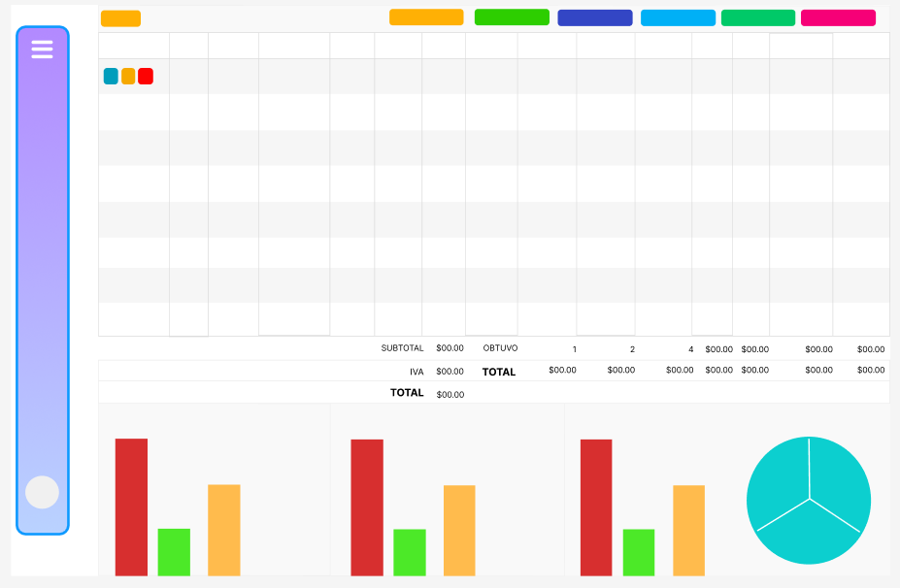Click the pink button at the top right

click(838, 17)
